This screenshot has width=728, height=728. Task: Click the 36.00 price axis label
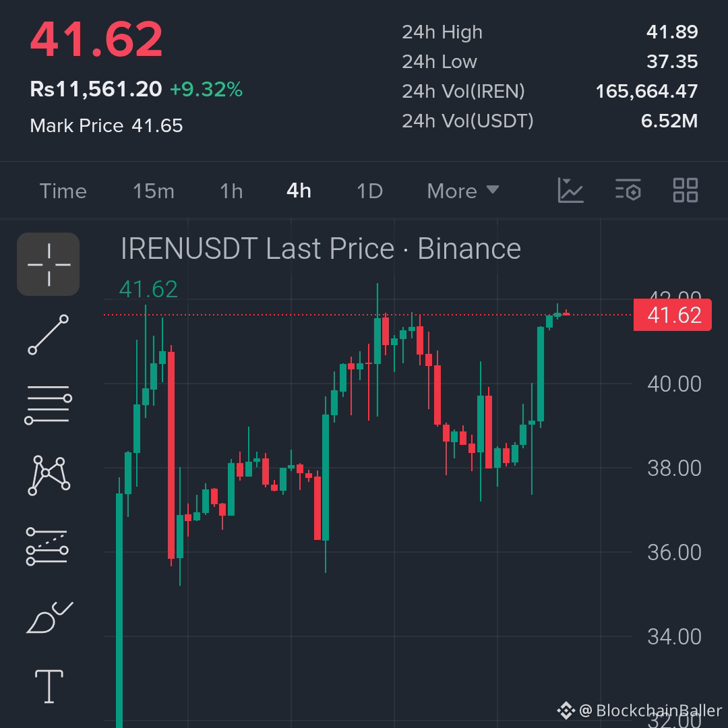tap(674, 553)
